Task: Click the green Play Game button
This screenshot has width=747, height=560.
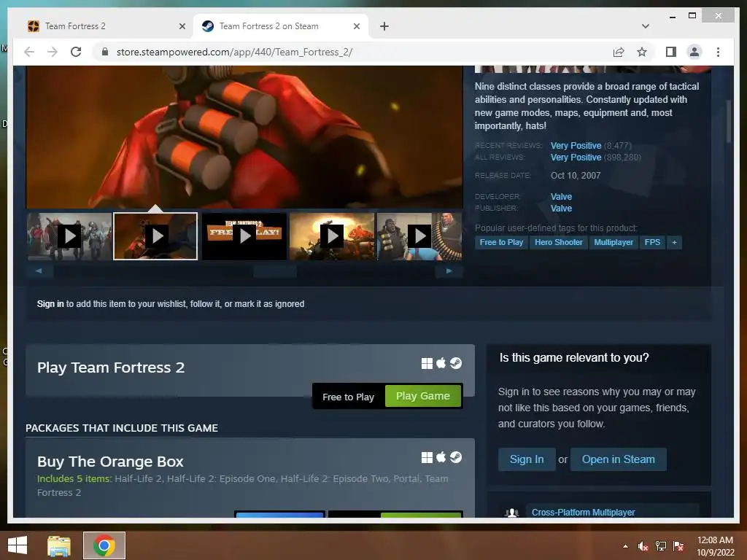Action: pyautogui.click(x=423, y=396)
